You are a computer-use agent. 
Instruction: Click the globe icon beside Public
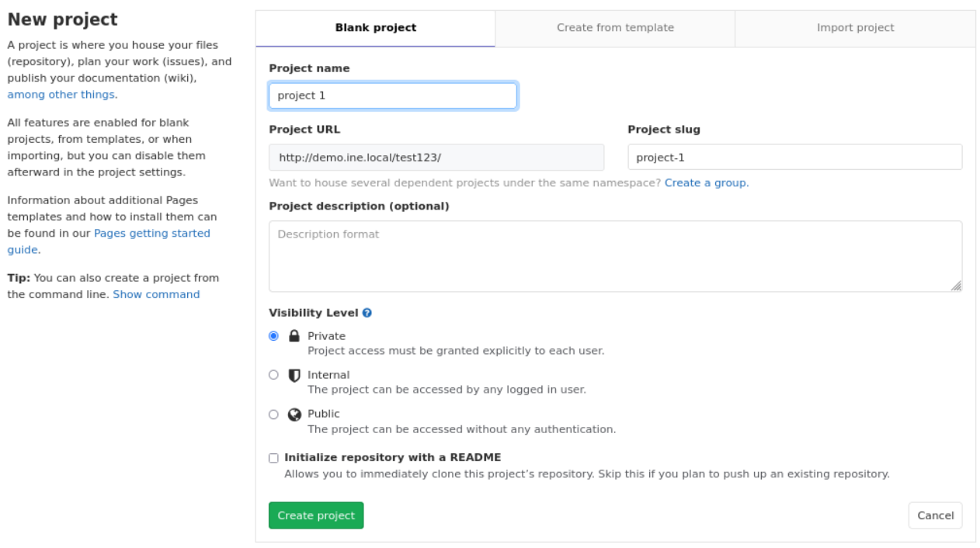[x=294, y=414]
